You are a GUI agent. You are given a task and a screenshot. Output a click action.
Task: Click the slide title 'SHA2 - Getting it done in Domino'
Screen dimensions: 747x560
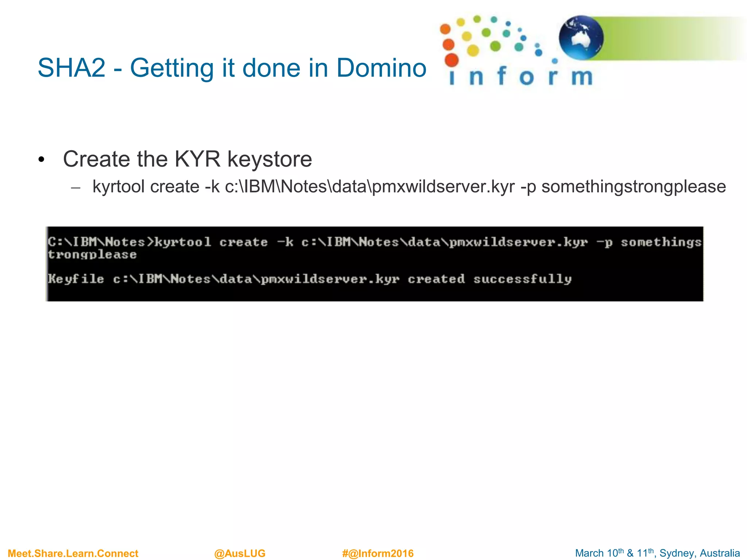(x=232, y=68)
